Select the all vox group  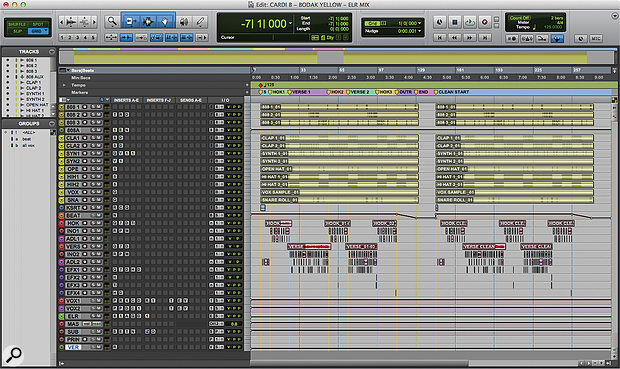[28, 145]
